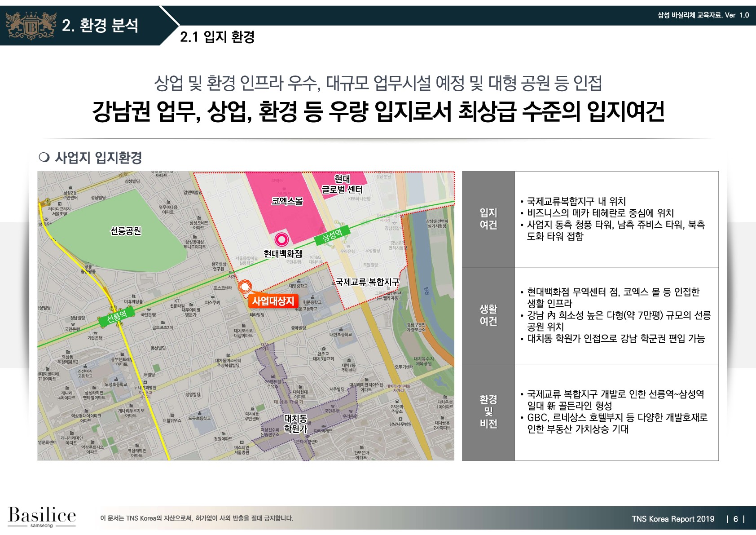This screenshot has width=756, height=535.
Task: Click the 기업은행 label near 선릉역
Action: point(95,338)
